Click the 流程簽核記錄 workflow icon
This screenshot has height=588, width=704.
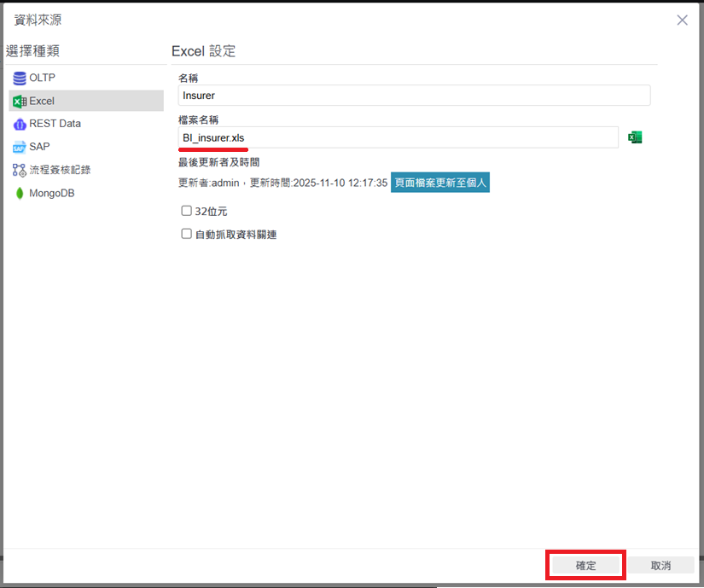(x=20, y=170)
